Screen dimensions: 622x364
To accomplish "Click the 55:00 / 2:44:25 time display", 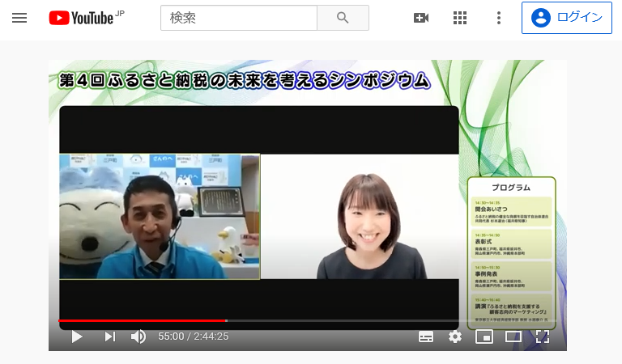I will click(194, 336).
